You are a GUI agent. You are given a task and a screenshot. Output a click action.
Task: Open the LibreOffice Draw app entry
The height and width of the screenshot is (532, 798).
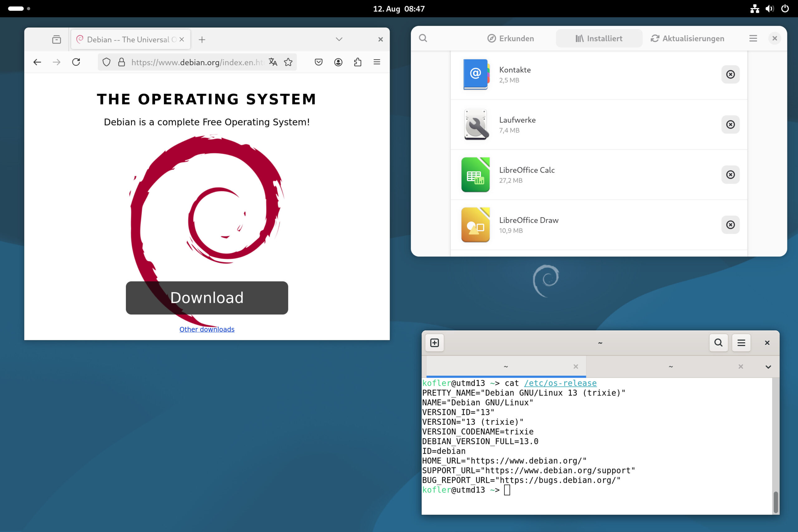[x=599, y=225]
